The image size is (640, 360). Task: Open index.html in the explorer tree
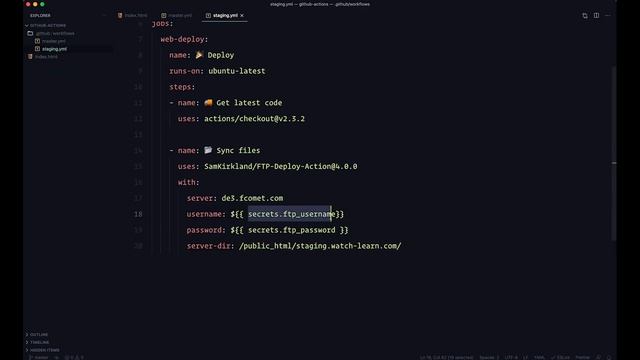pyautogui.click(x=43, y=57)
